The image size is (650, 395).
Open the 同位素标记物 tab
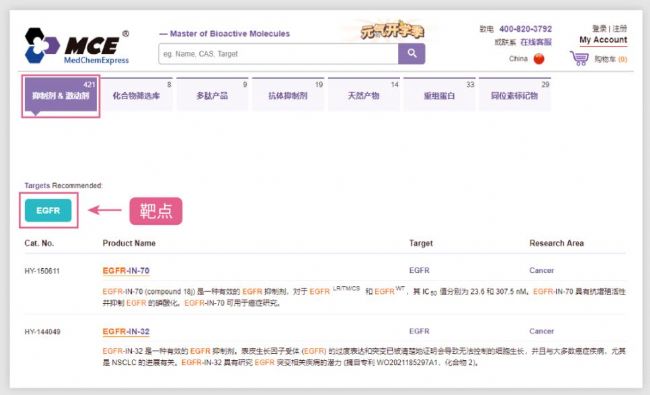(515, 95)
